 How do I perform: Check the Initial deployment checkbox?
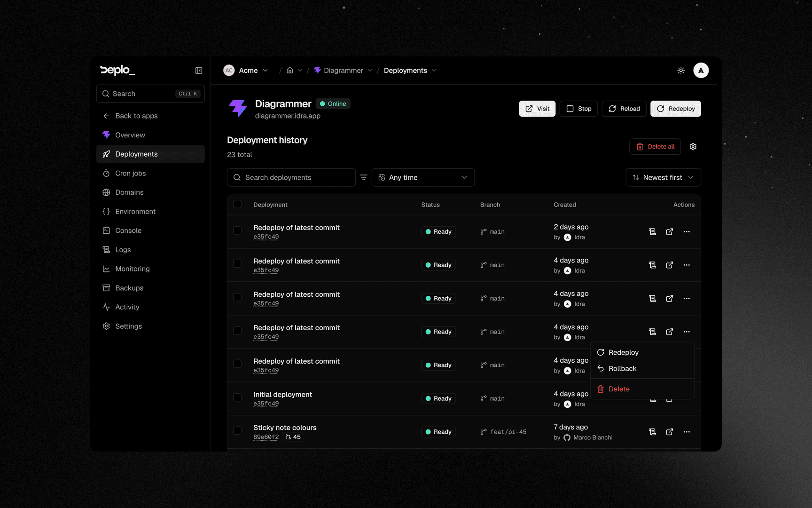point(237,397)
